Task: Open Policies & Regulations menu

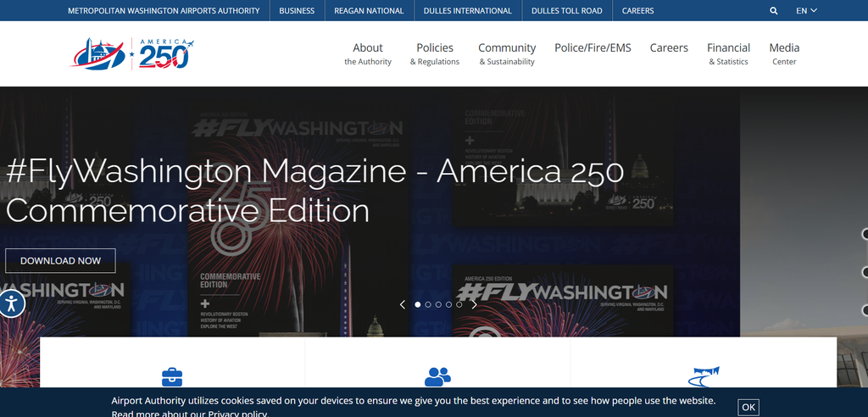Action: 435,53
